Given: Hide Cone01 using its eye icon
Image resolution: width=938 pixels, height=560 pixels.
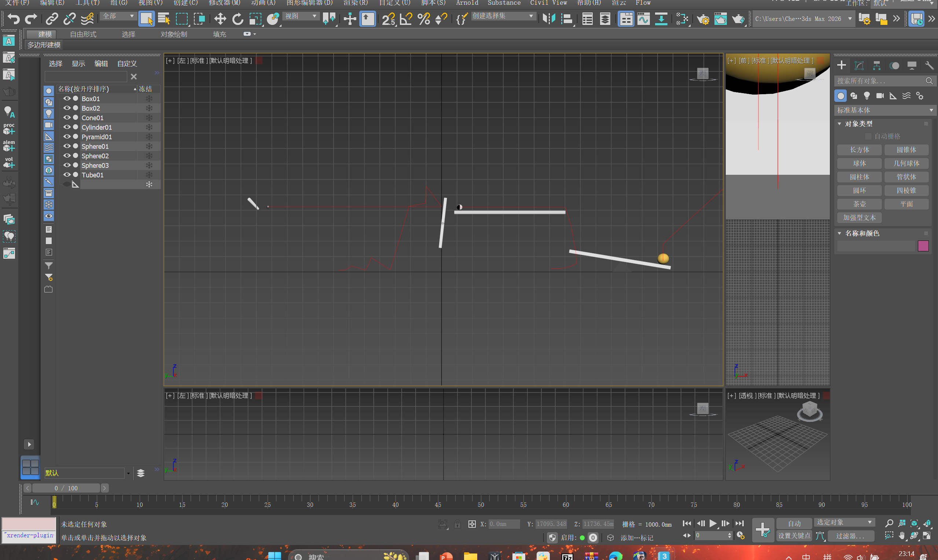Looking at the screenshot, I should click(67, 118).
